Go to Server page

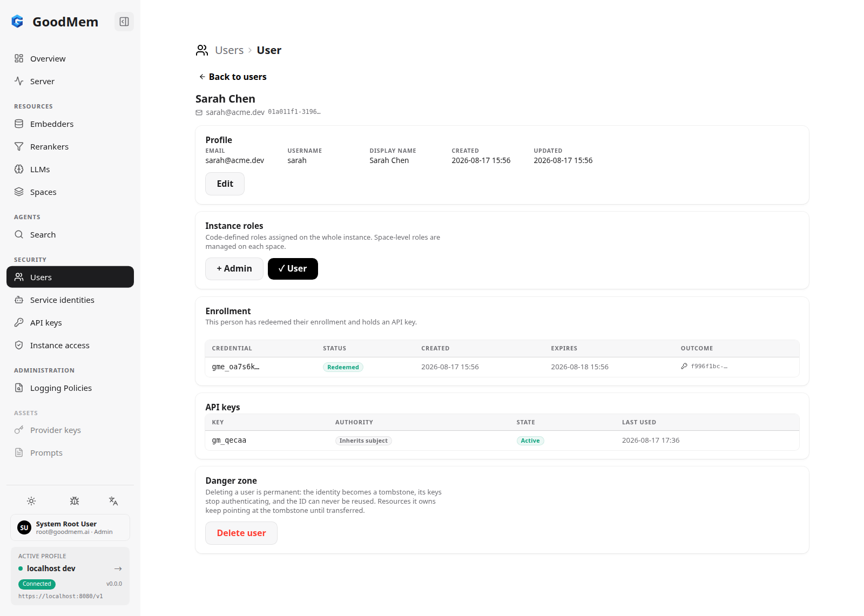click(70, 81)
